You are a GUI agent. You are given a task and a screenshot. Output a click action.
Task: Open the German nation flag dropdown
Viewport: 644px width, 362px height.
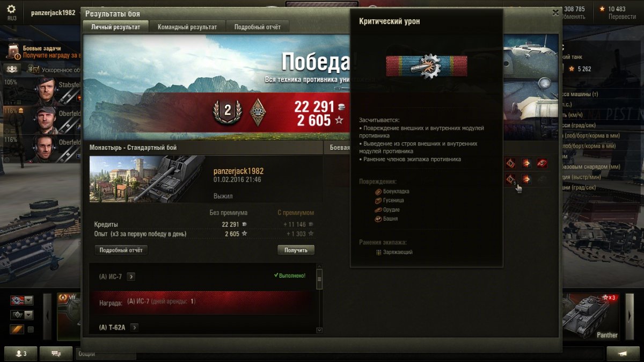(x=21, y=301)
